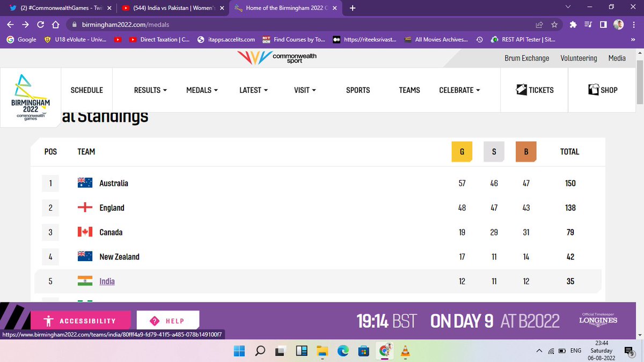This screenshot has height=362, width=644.
Task: Expand the Latest dropdown menu
Action: click(253, 90)
